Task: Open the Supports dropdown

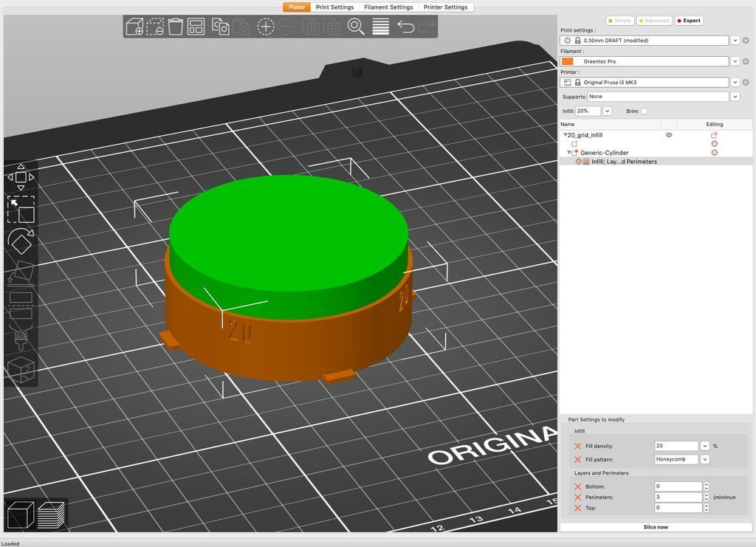Action: (x=735, y=97)
